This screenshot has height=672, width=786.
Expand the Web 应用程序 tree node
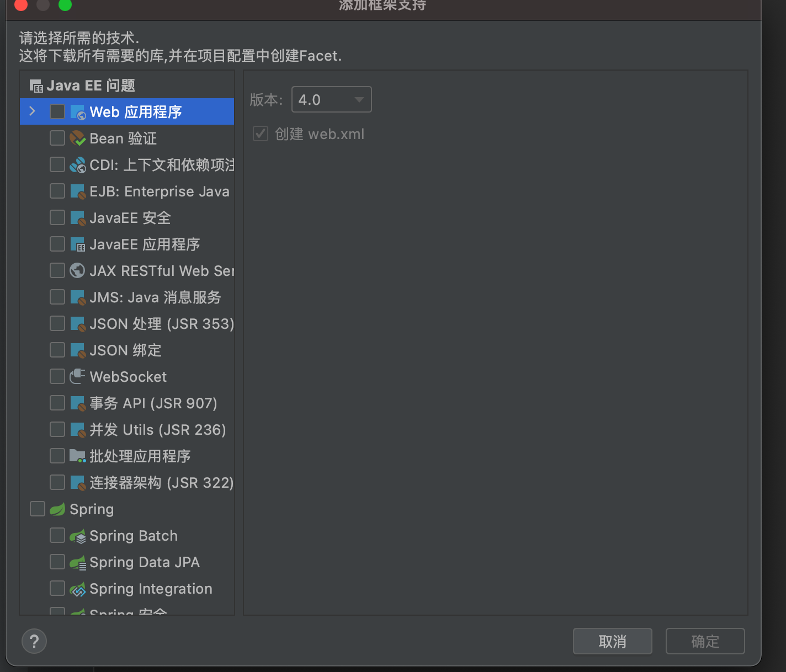[31, 111]
